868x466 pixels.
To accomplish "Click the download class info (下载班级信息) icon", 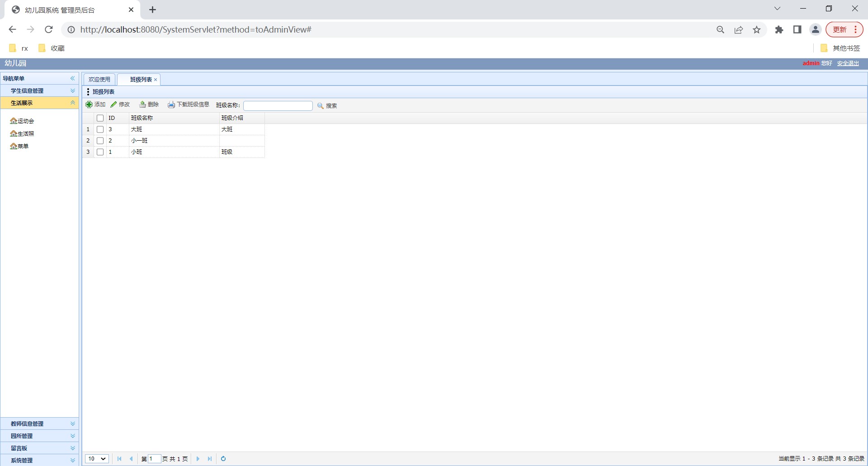I will [171, 105].
